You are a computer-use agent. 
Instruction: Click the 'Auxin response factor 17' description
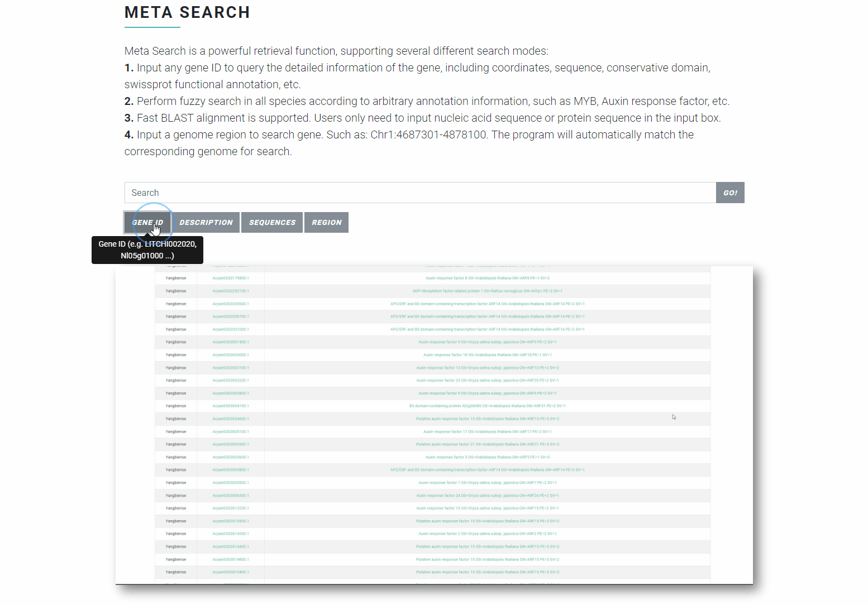click(x=488, y=431)
